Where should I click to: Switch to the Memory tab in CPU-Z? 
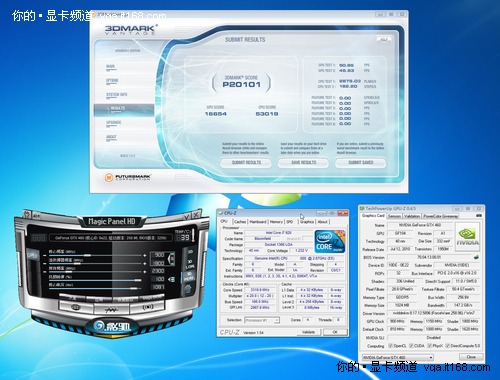pos(276,222)
